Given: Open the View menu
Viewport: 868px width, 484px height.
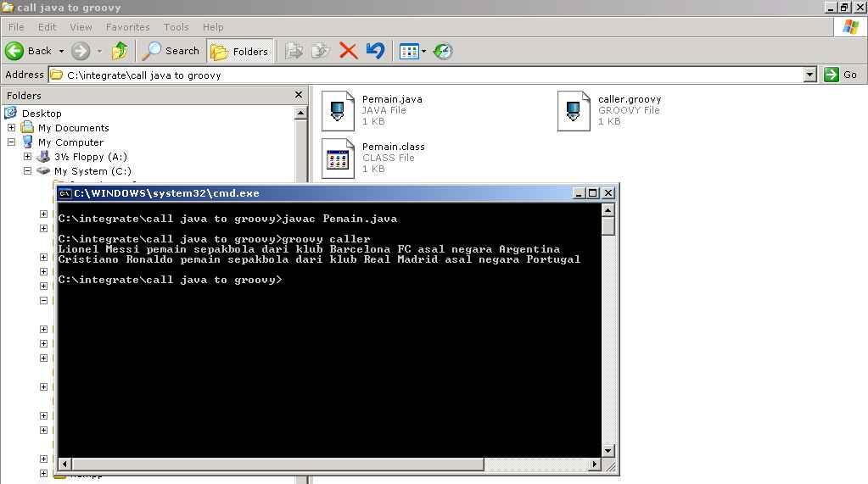Looking at the screenshot, I should pos(81,26).
